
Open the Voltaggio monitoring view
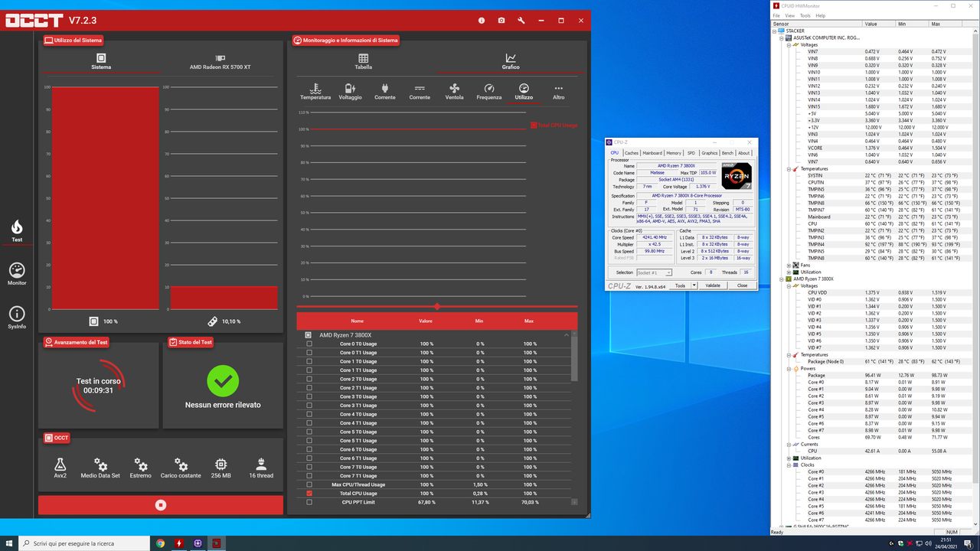350,90
